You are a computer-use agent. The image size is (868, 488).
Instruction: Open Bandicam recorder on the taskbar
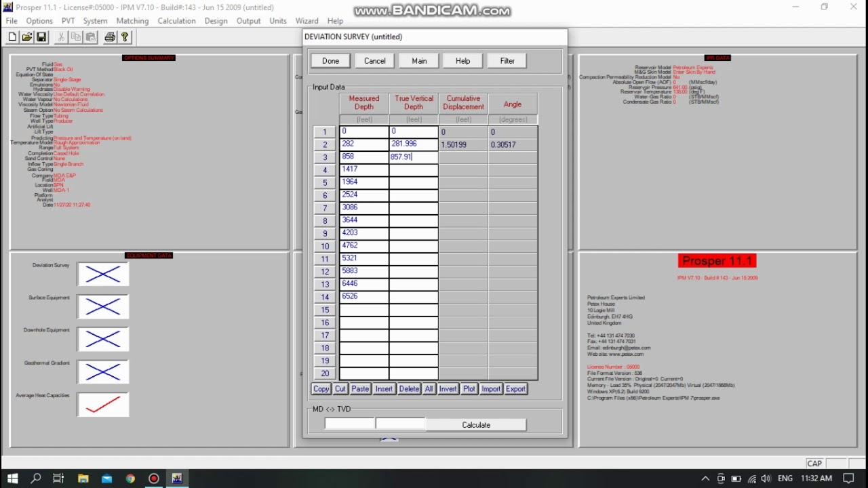(x=154, y=479)
